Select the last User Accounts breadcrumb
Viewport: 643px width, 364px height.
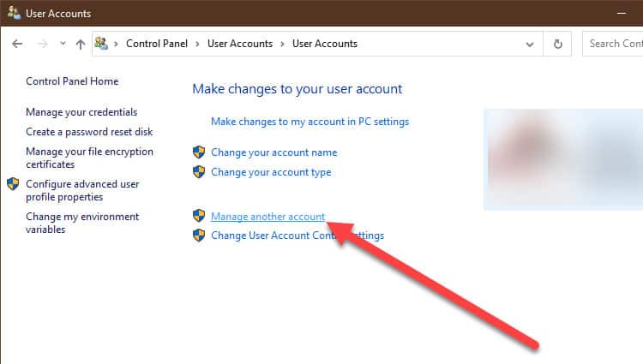pos(325,44)
